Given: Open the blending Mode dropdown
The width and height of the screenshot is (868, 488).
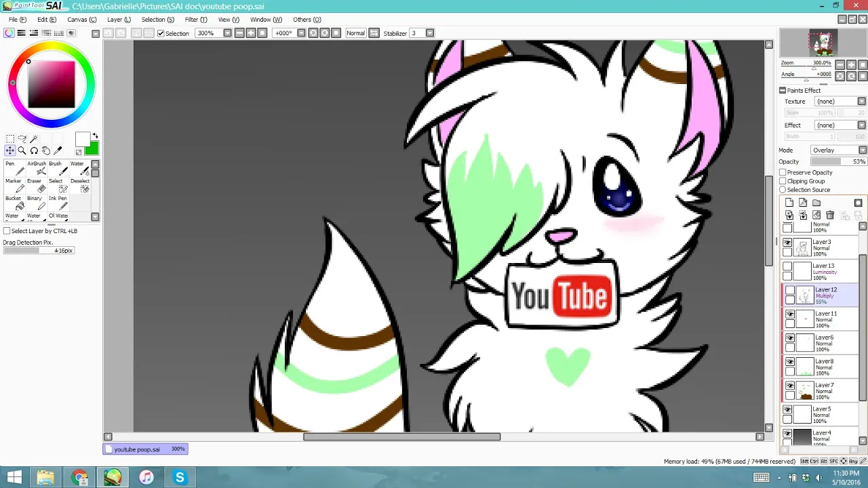Looking at the screenshot, I should (863, 150).
